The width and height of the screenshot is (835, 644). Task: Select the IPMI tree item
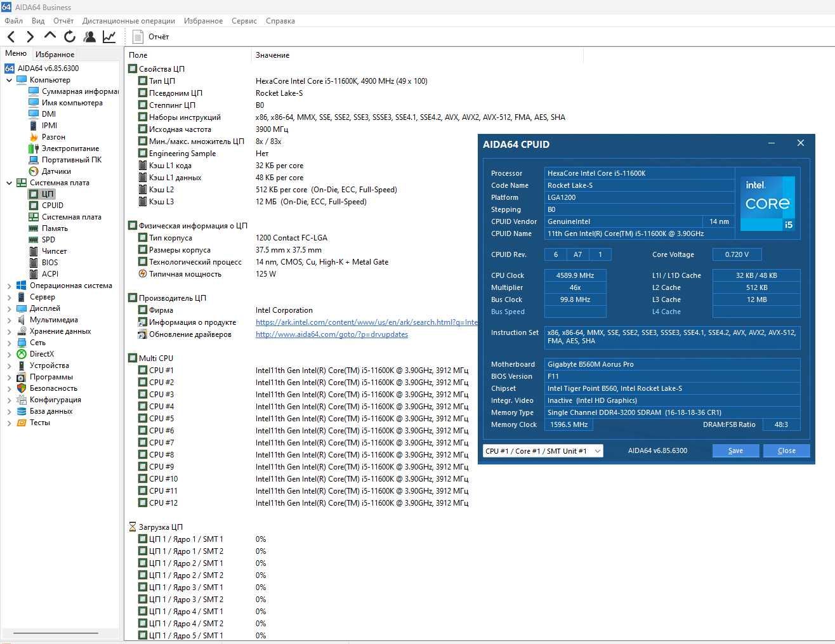[x=49, y=126]
